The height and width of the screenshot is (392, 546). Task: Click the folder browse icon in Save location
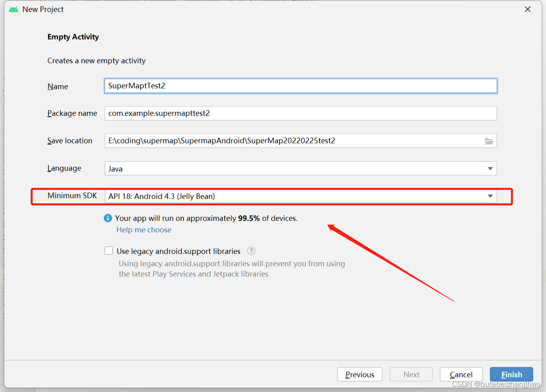pos(489,141)
